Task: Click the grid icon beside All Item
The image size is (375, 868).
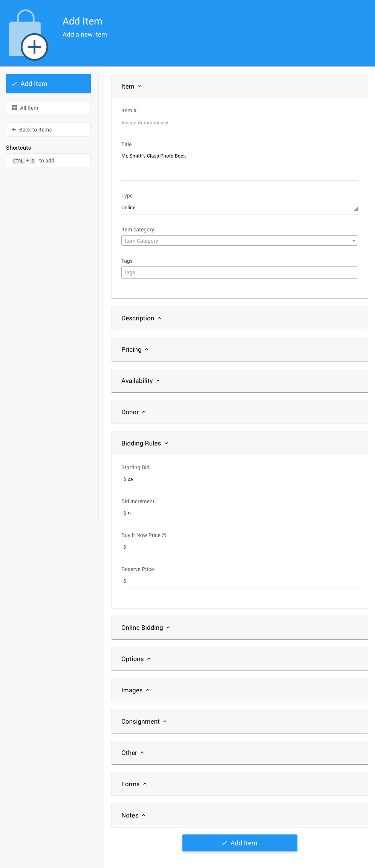Action: tap(15, 108)
